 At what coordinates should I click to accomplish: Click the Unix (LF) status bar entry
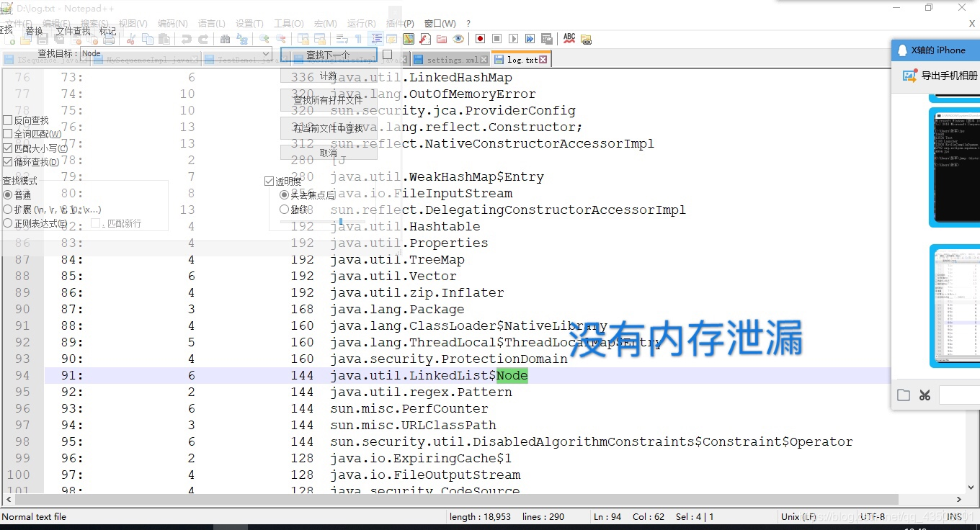coord(798,517)
